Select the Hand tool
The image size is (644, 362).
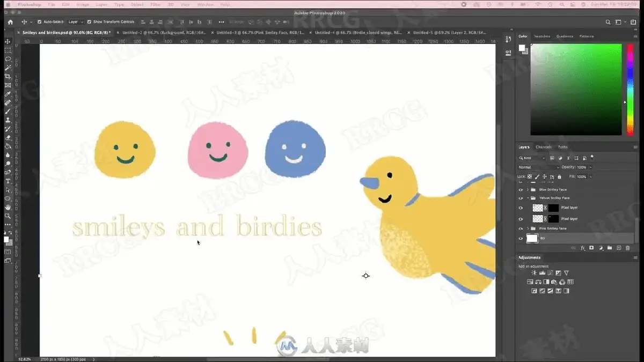coord(8,207)
